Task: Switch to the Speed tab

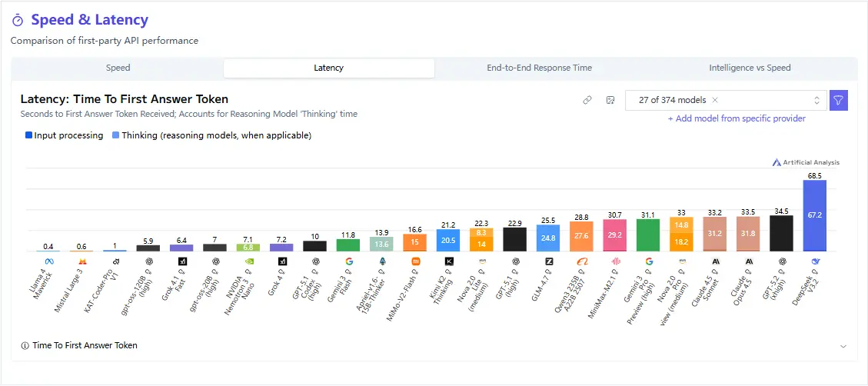Action: click(x=118, y=68)
